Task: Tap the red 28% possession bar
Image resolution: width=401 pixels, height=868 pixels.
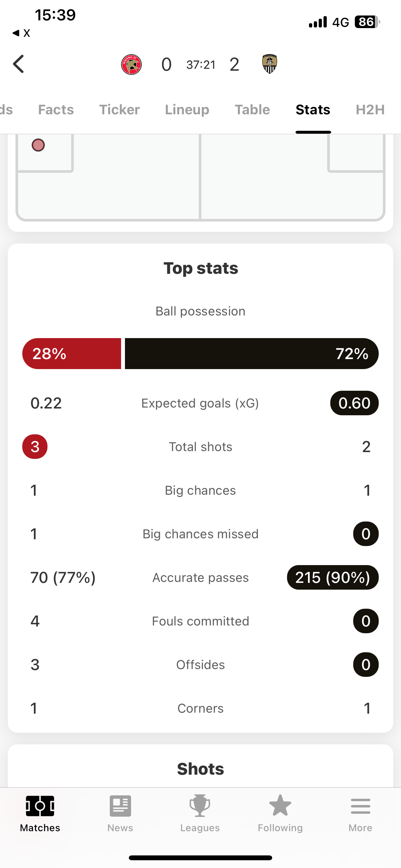Action: (x=72, y=354)
